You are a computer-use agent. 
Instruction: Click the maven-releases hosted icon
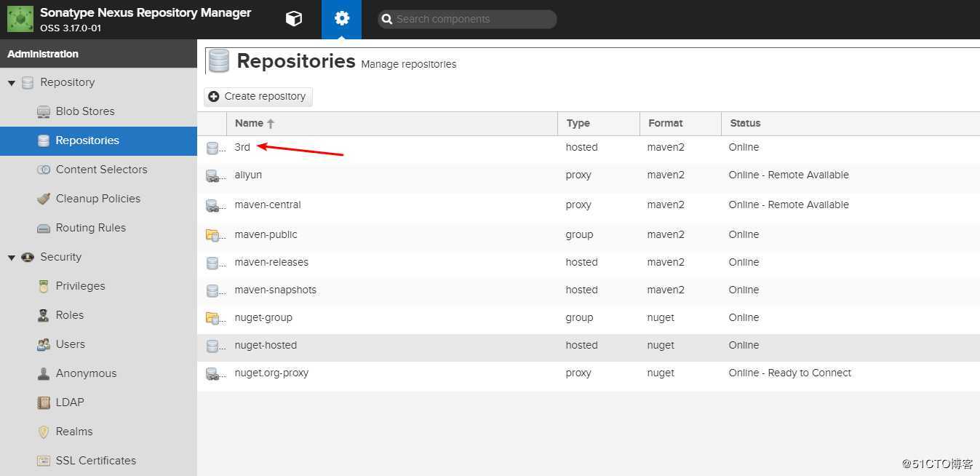(x=212, y=263)
